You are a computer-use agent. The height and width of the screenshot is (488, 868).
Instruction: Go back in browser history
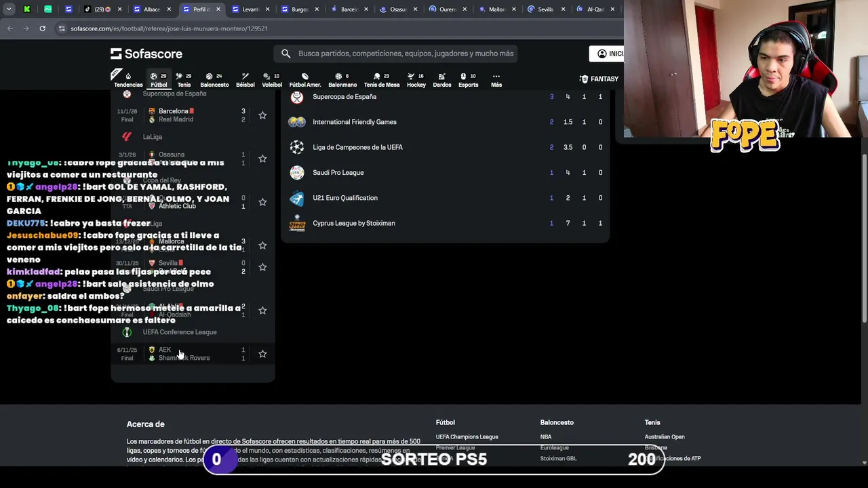click(x=9, y=28)
